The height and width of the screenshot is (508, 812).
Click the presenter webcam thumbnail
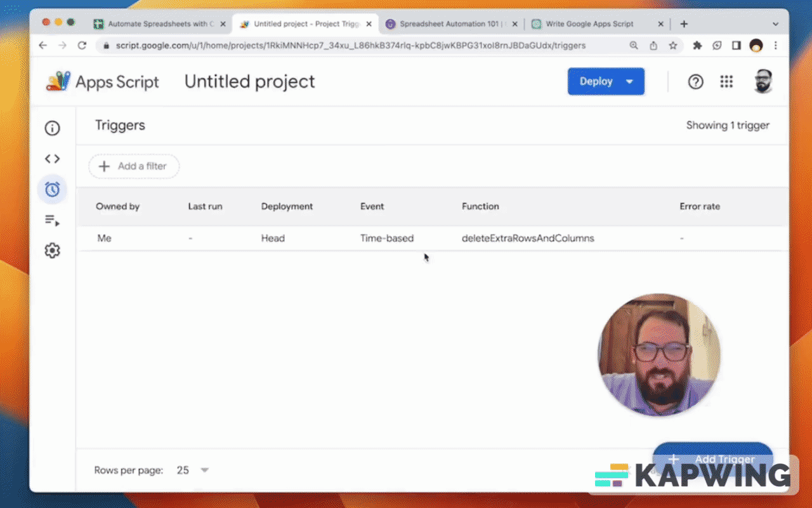pyautogui.click(x=659, y=354)
